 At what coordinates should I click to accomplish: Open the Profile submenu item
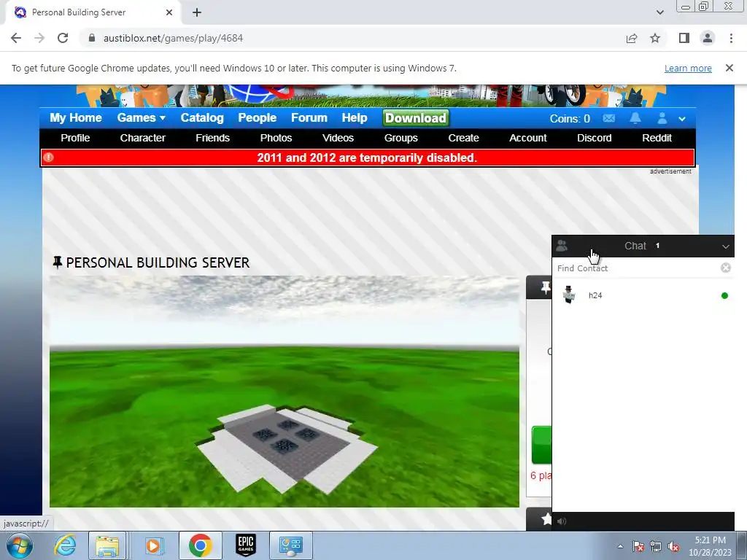75,138
